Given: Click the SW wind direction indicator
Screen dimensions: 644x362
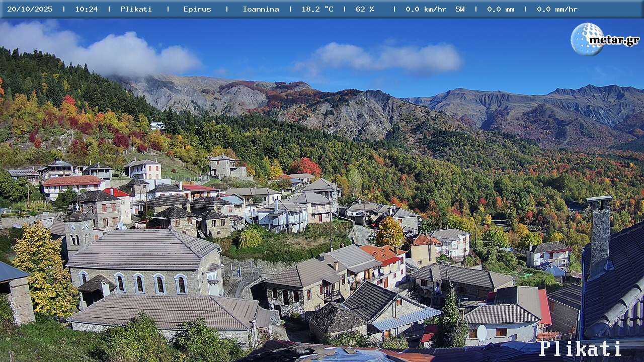Looking at the screenshot, I should click(460, 9).
